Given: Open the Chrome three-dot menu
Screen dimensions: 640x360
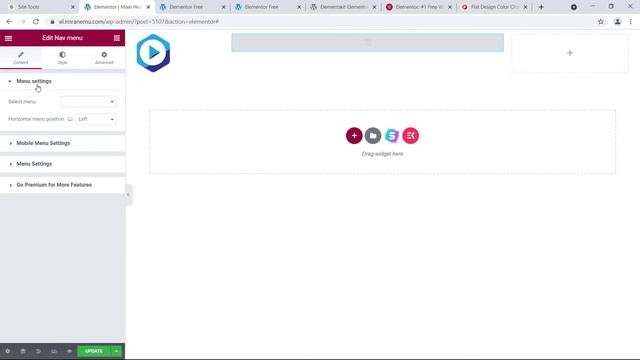Looking at the screenshot, I should tap(631, 22).
